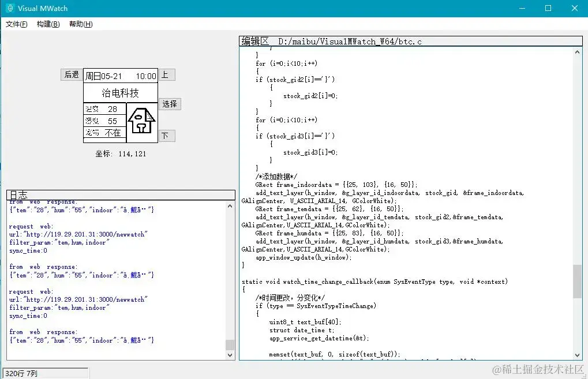Click the 320行 7列 status bar entry

46,373
